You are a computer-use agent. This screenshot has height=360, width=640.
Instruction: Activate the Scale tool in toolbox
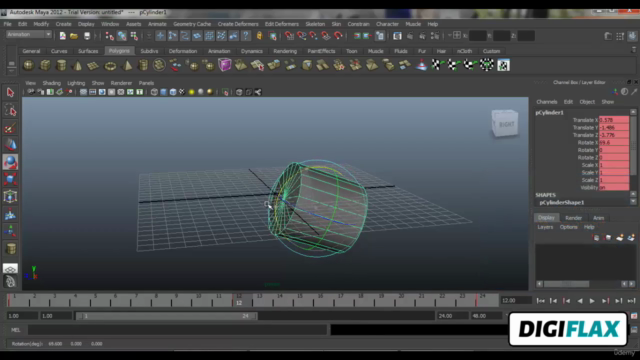coord(10,179)
